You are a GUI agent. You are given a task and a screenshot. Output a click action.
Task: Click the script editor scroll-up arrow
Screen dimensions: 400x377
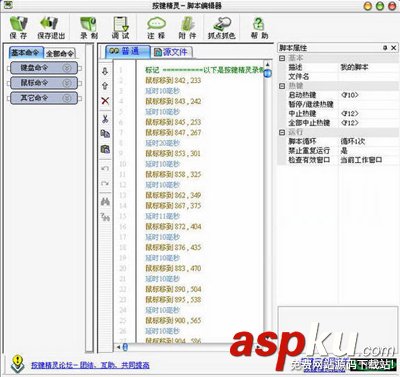[x=267, y=64]
